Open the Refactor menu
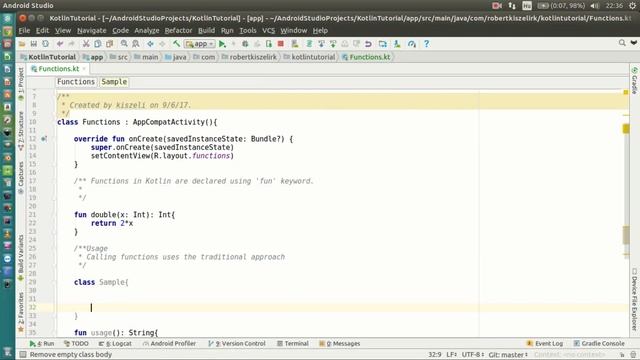 tap(178, 31)
